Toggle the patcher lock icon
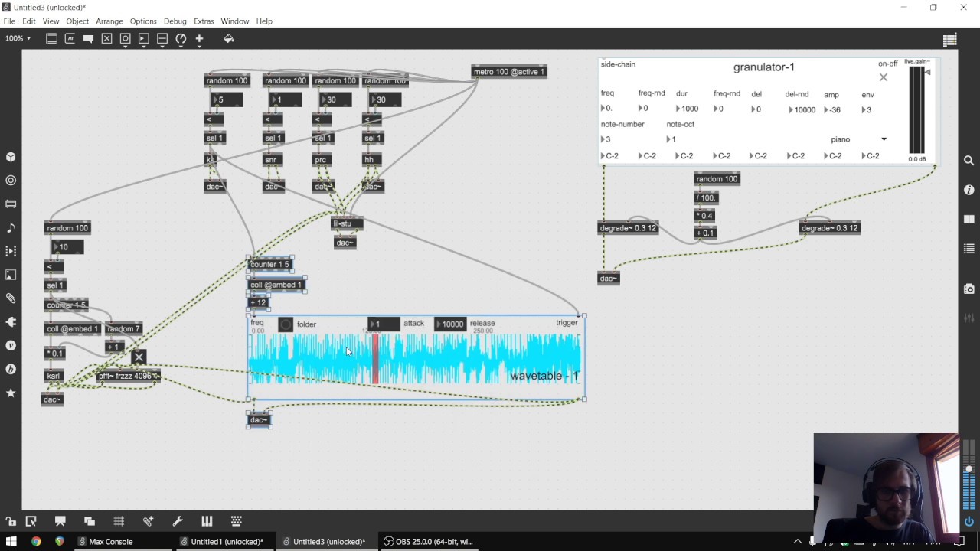This screenshot has width=980, height=551. point(11,521)
